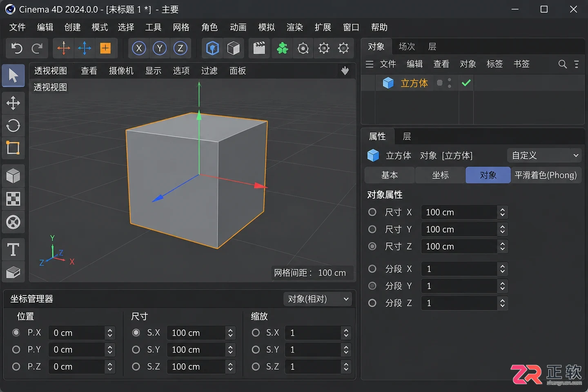Open the hamburger menu in object manager

370,64
